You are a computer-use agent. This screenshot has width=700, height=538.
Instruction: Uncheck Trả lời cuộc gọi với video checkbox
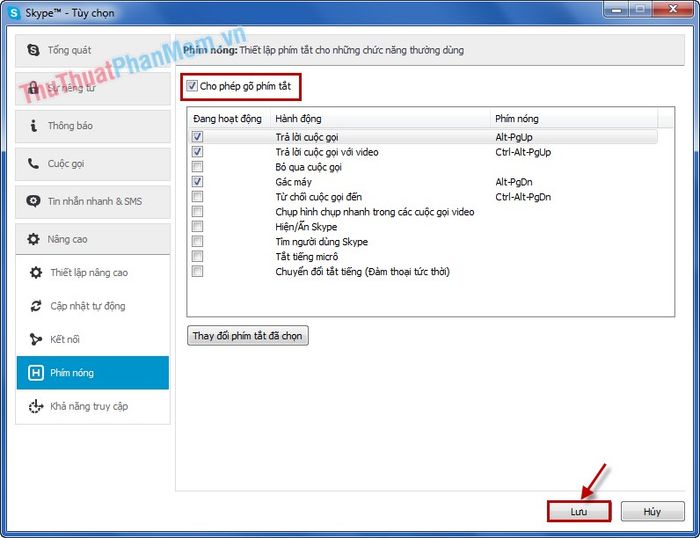197,152
